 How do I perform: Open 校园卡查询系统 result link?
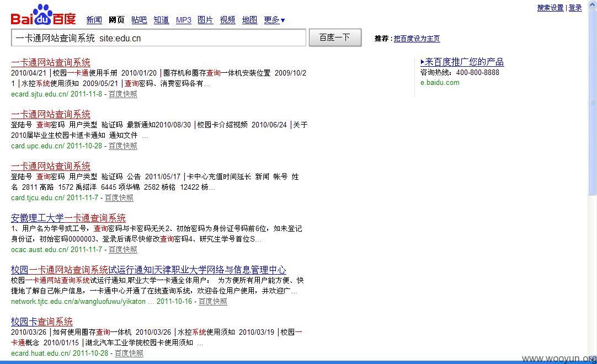[42, 322]
